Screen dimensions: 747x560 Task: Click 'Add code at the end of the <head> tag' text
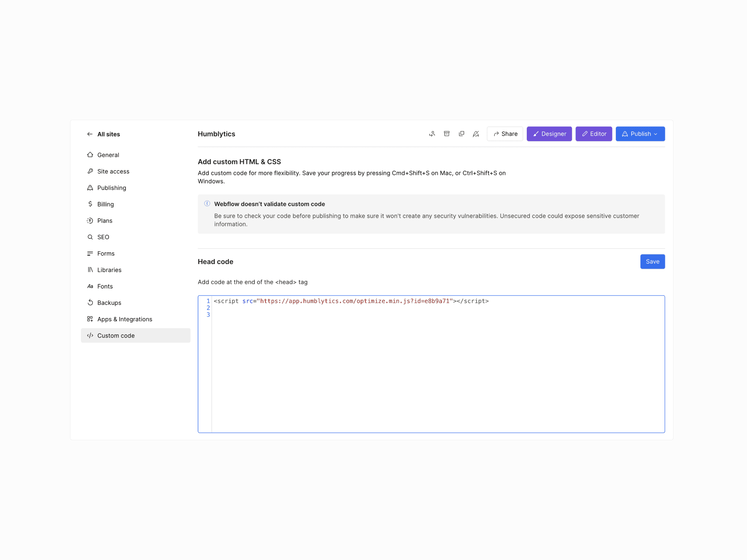pyautogui.click(x=253, y=282)
